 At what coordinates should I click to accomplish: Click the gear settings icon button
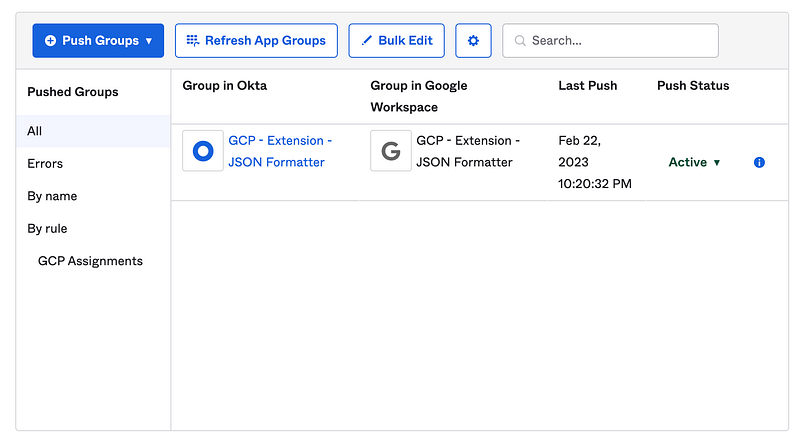(473, 41)
